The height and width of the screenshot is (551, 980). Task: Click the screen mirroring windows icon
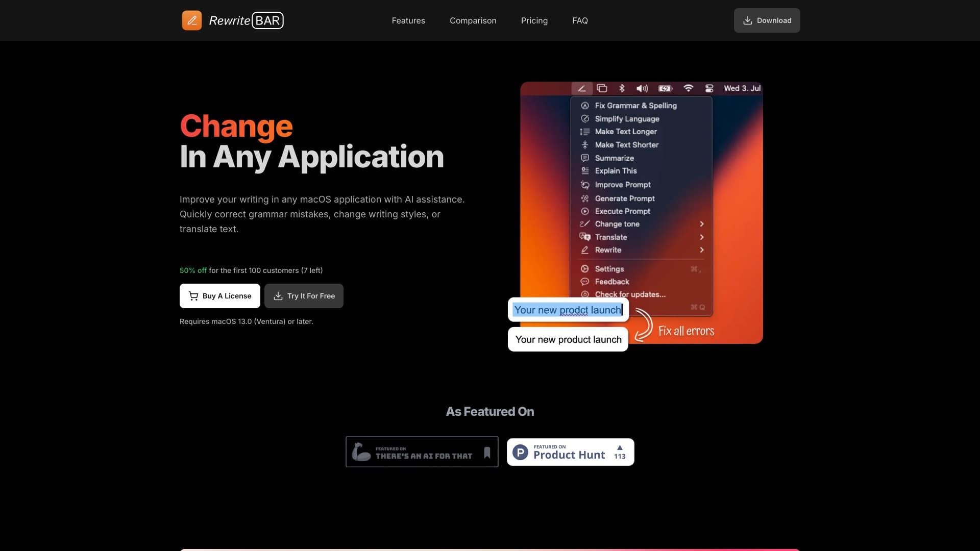(602, 88)
